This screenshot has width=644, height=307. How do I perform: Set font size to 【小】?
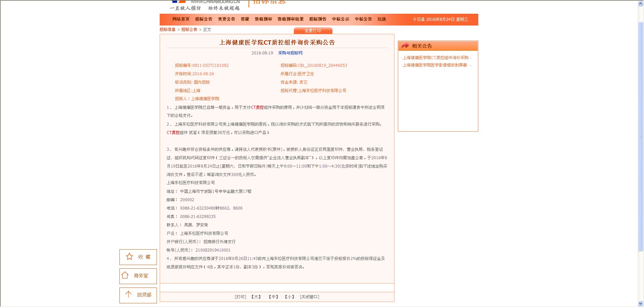tap(289, 297)
